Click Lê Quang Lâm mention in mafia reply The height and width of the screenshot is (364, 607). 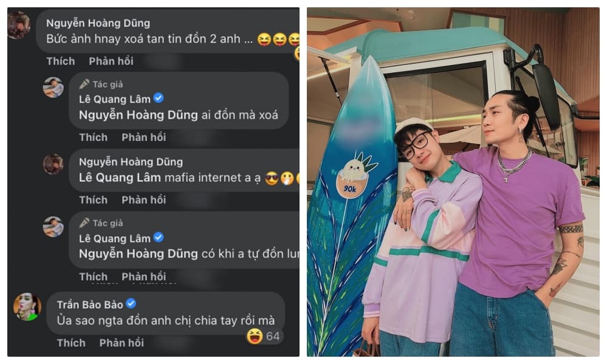click(x=120, y=177)
